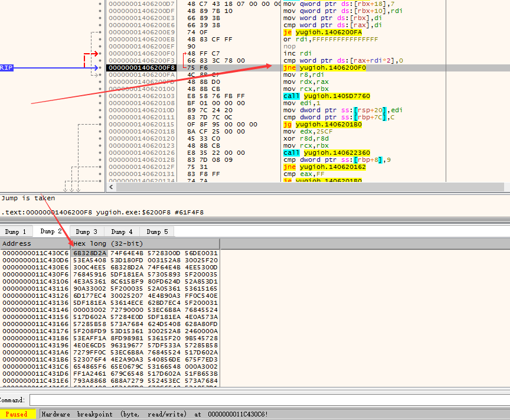510x420 pixels.
Task: Click the 'or rdi,FFFFFFFFFFFFFFFF' instruction
Action: pos(331,40)
